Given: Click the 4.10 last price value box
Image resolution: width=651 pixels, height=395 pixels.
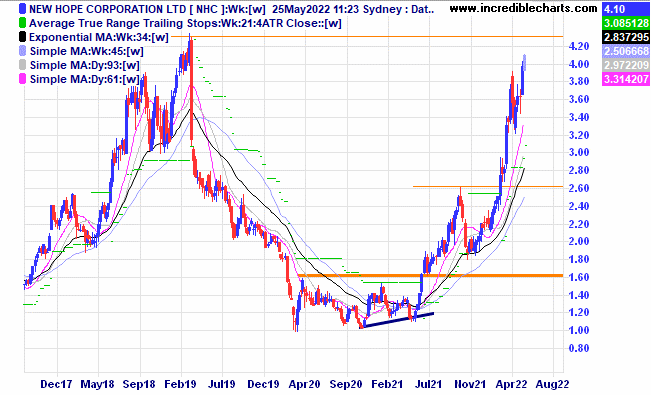Looking at the screenshot, I should (x=626, y=9).
